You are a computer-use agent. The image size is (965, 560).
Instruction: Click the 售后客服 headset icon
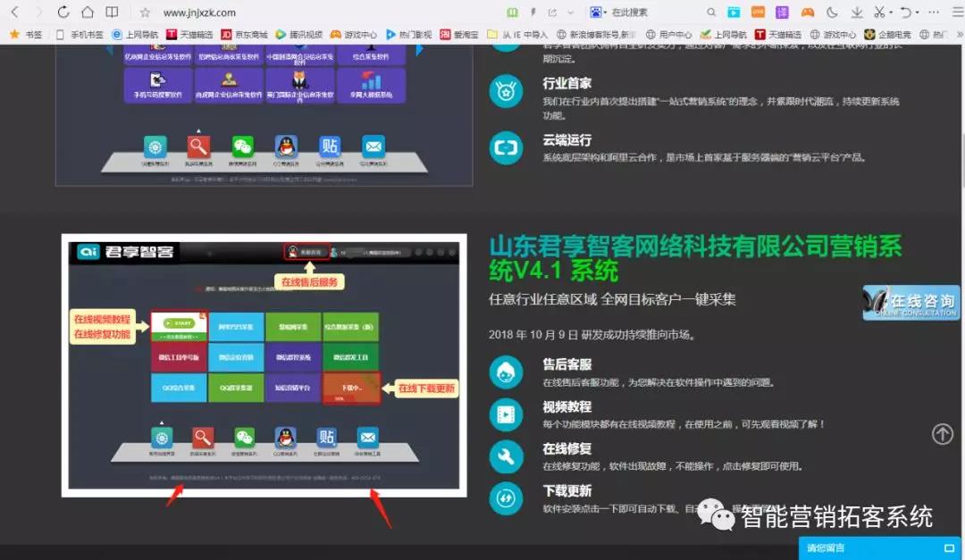[506, 372]
